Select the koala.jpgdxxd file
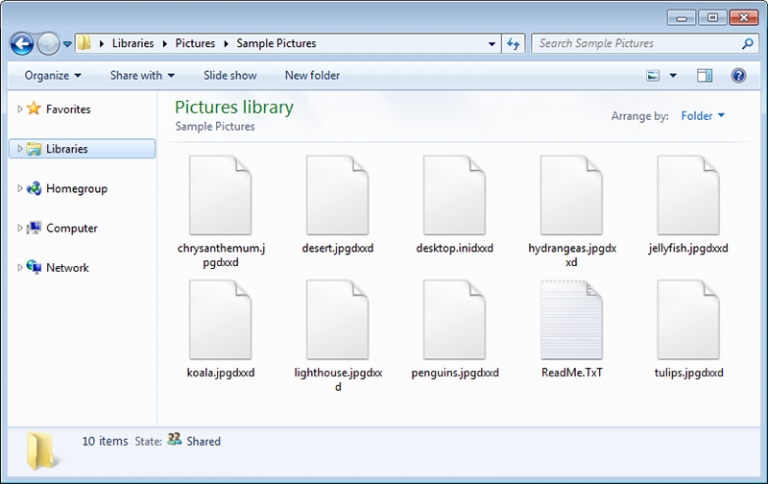 click(x=220, y=320)
